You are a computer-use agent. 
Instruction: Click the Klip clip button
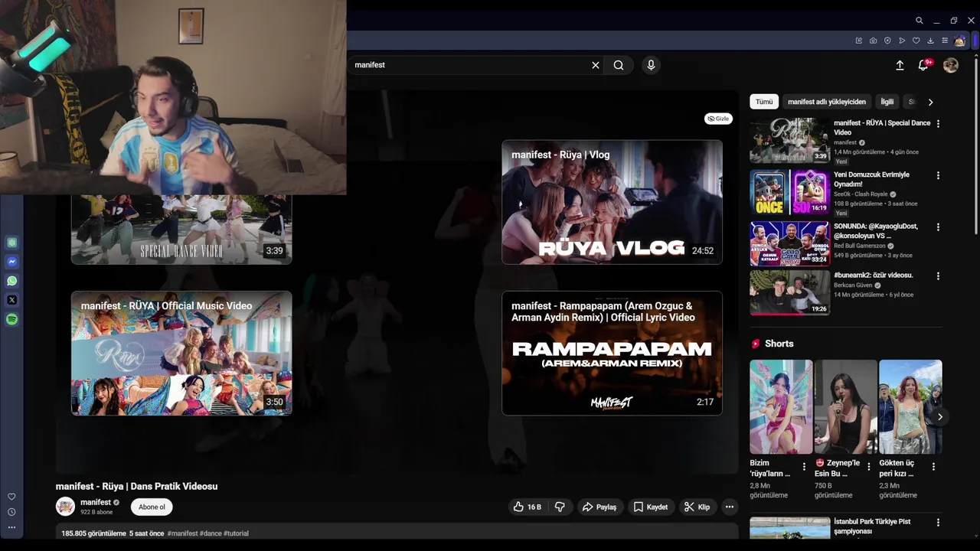pyautogui.click(x=697, y=507)
